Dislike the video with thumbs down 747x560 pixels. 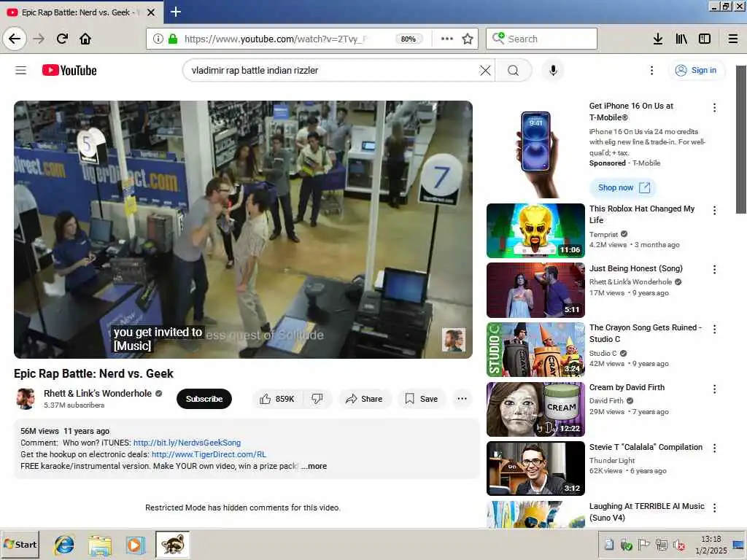[317, 399]
